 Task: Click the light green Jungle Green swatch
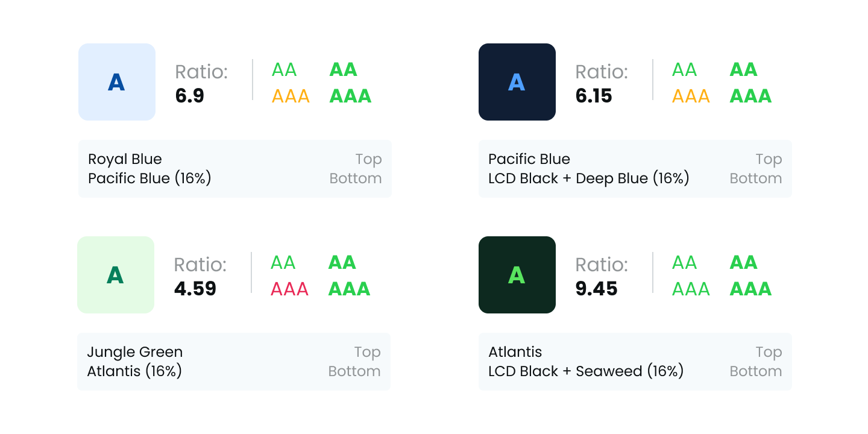click(x=116, y=275)
